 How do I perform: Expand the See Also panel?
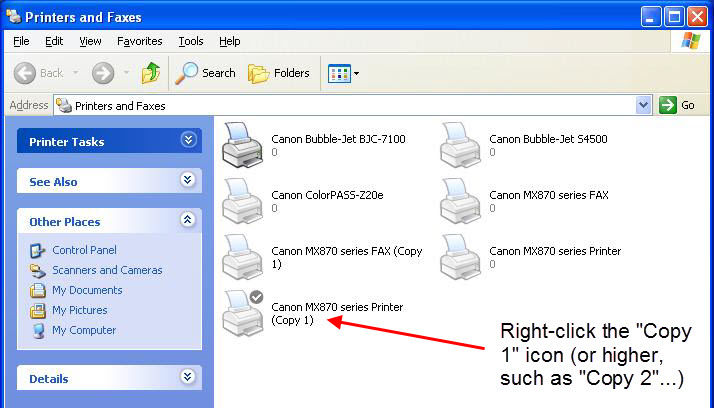click(188, 180)
